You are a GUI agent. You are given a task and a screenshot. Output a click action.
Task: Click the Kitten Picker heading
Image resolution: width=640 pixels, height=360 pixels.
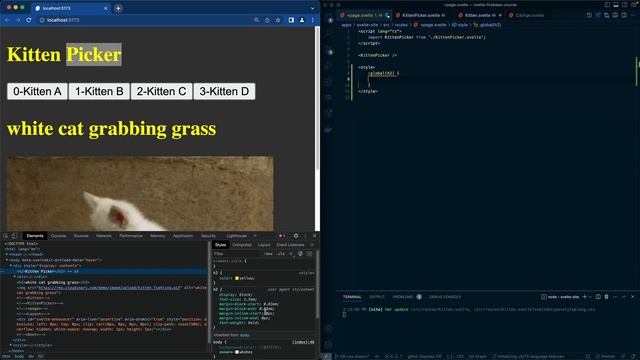(64, 54)
